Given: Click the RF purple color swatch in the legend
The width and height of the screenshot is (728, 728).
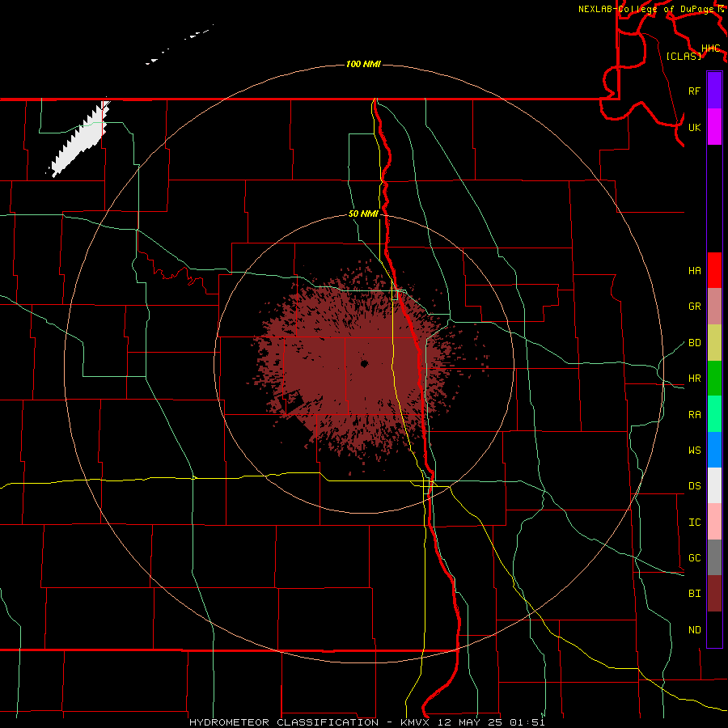Looking at the screenshot, I should (x=714, y=91).
